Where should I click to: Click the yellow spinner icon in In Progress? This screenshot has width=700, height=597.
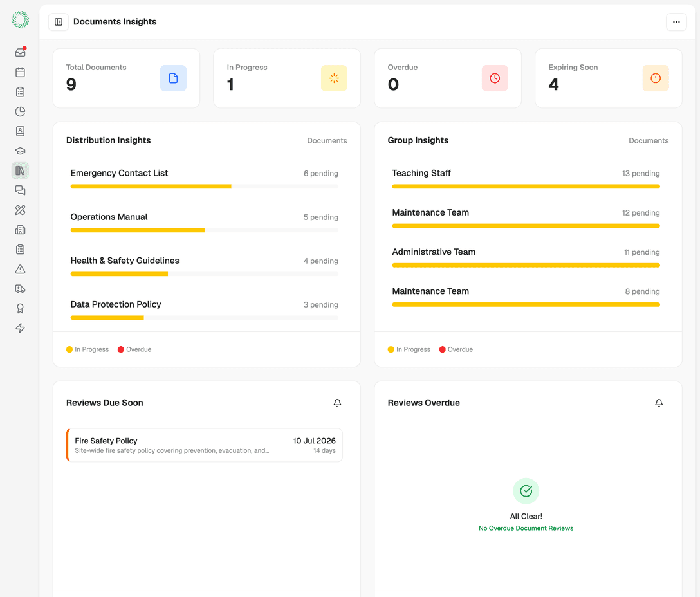pos(334,78)
